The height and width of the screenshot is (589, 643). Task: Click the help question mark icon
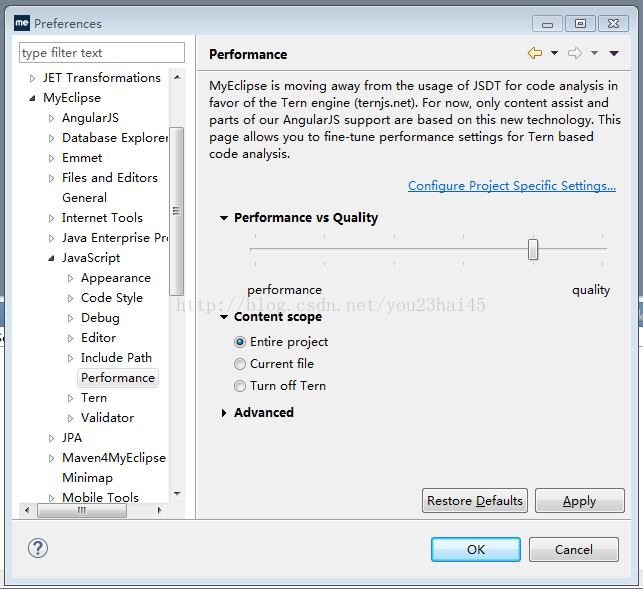[38, 548]
